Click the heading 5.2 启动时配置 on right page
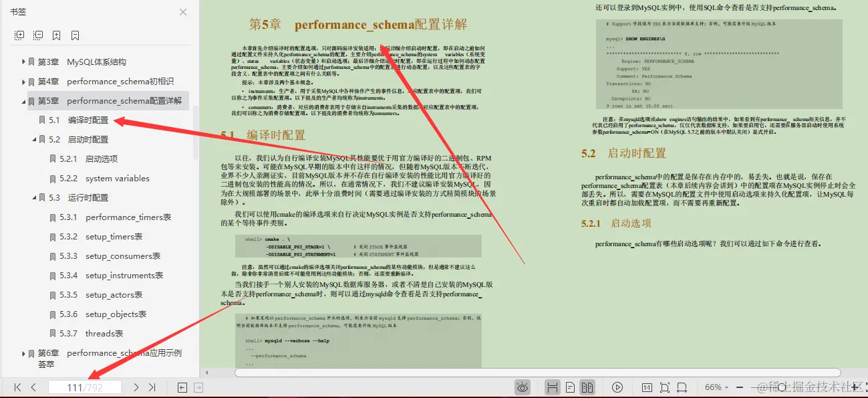The width and height of the screenshot is (868, 398). [623, 153]
